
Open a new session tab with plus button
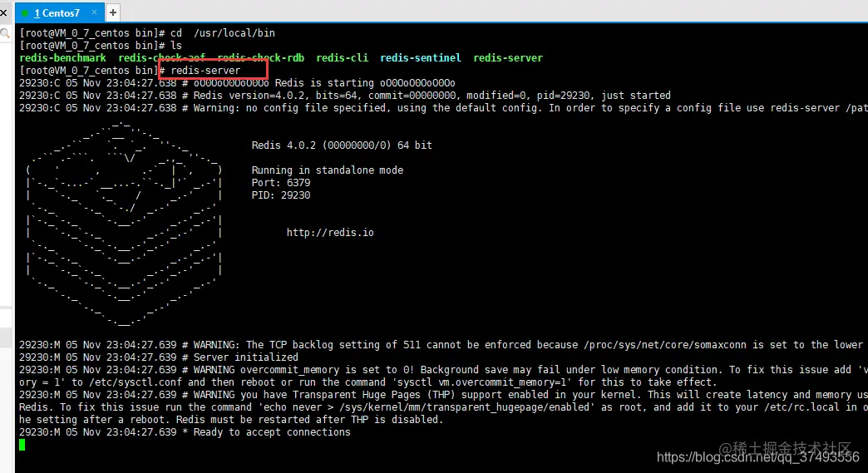tap(113, 12)
